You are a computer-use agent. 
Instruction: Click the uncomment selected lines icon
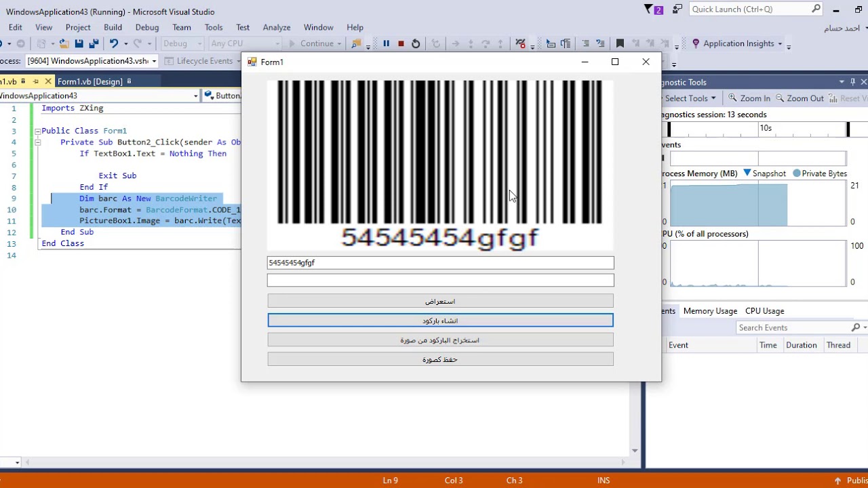600,43
